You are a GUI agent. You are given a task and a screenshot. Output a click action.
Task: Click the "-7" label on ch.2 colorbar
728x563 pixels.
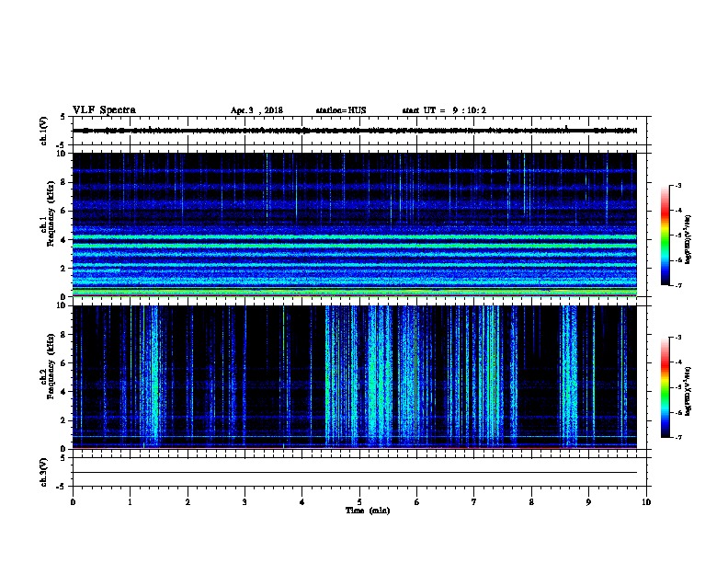677,437
